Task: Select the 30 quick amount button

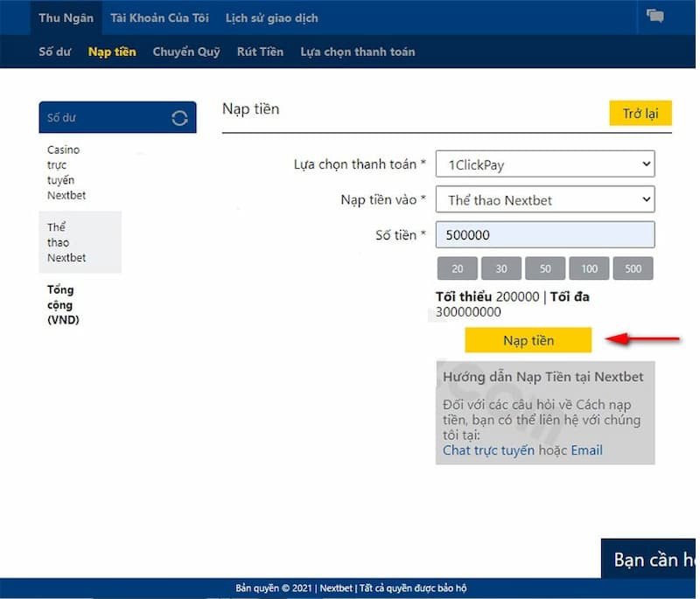Action: 501,268
